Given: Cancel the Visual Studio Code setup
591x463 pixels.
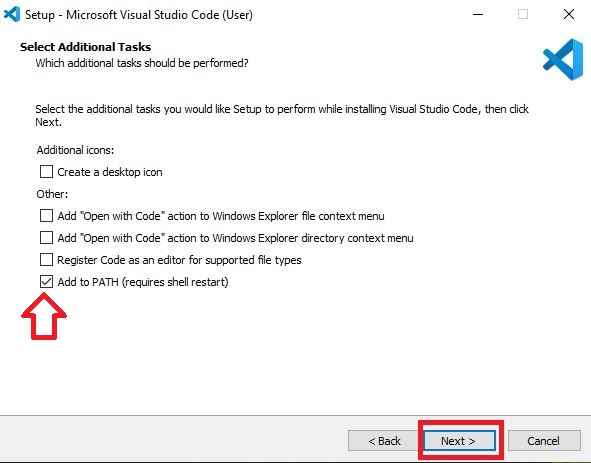Looking at the screenshot, I should (x=544, y=440).
